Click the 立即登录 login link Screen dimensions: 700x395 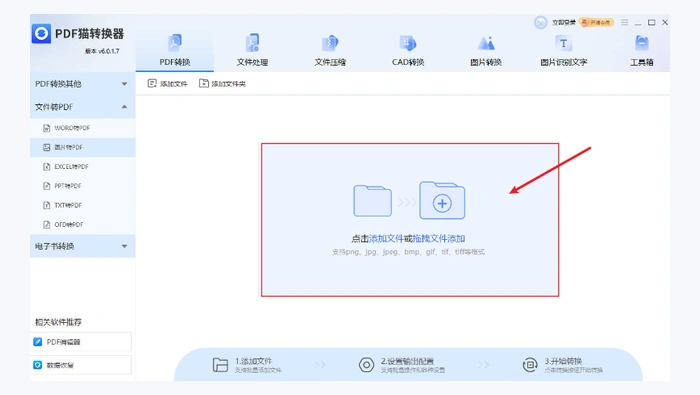[x=564, y=22]
